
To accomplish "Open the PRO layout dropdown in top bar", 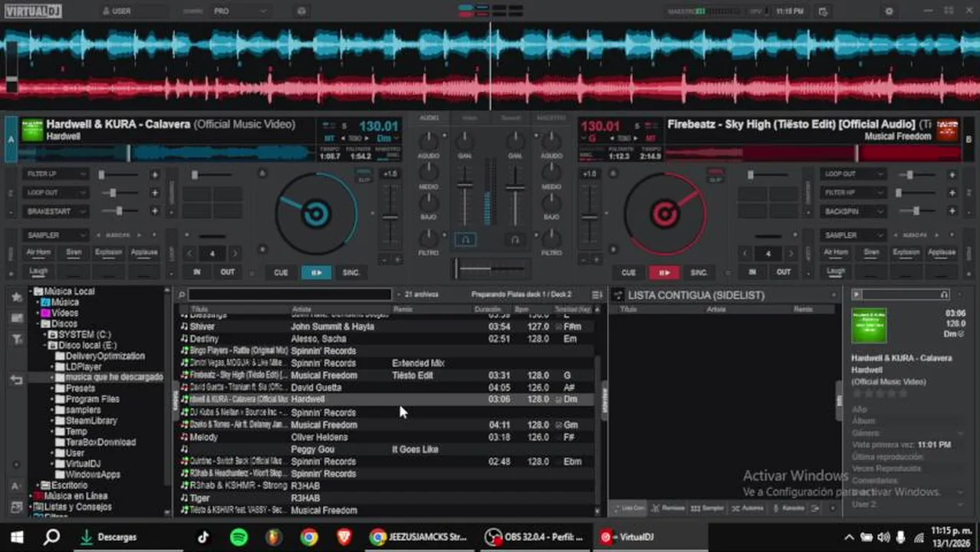I will pos(240,11).
